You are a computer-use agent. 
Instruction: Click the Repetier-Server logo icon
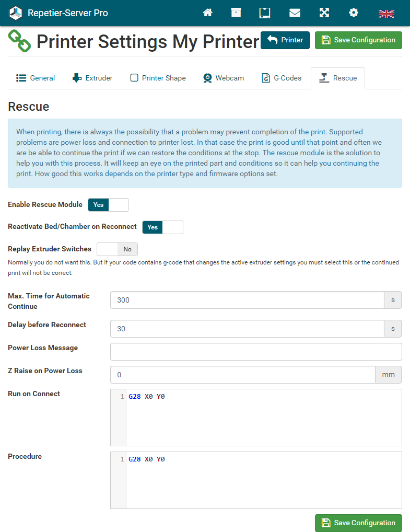point(16,13)
